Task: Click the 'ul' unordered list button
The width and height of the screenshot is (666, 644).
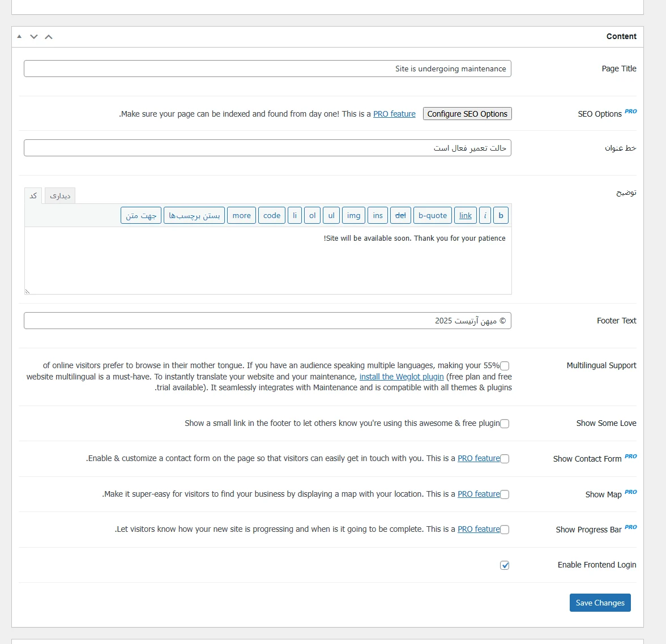Action: coord(331,215)
